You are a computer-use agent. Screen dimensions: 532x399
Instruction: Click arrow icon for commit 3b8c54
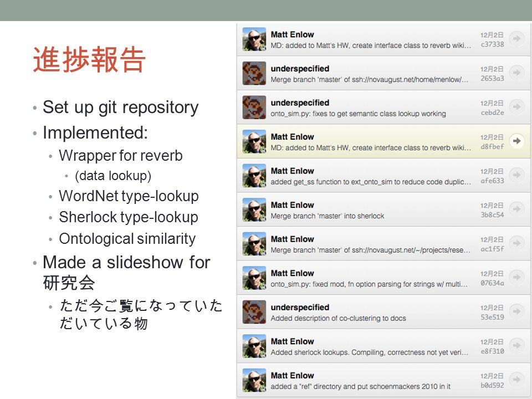coord(516,209)
